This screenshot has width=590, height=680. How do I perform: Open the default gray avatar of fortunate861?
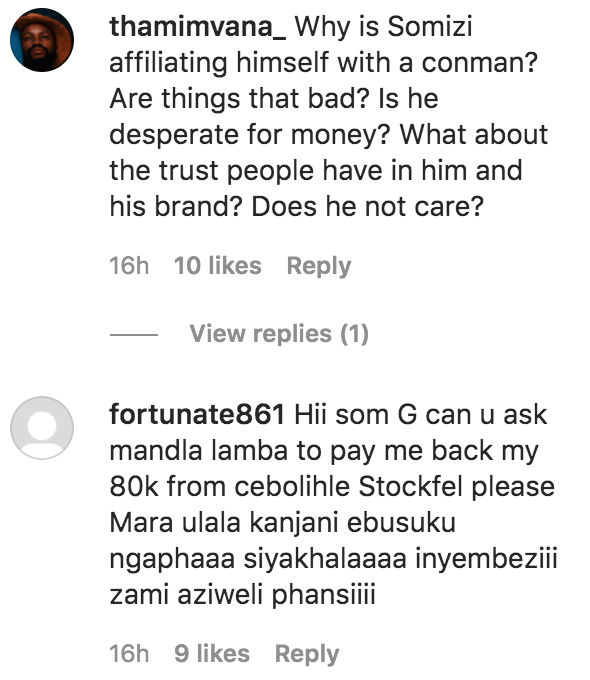(42, 428)
